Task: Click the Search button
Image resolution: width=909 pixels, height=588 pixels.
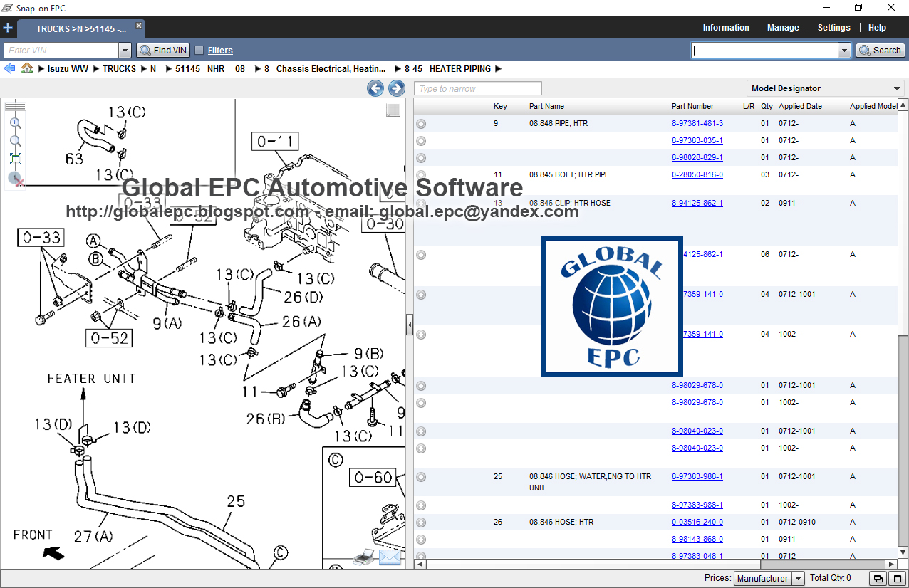Action: click(881, 51)
